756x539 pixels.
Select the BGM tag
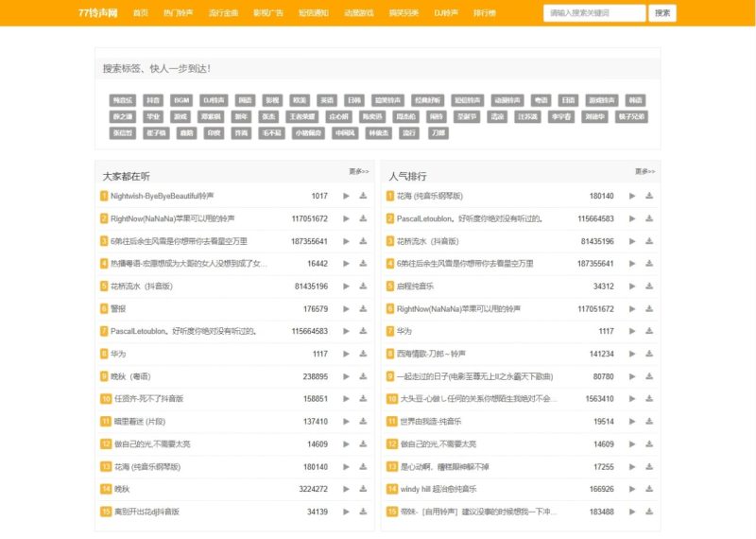pyautogui.click(x=181, y=100)
